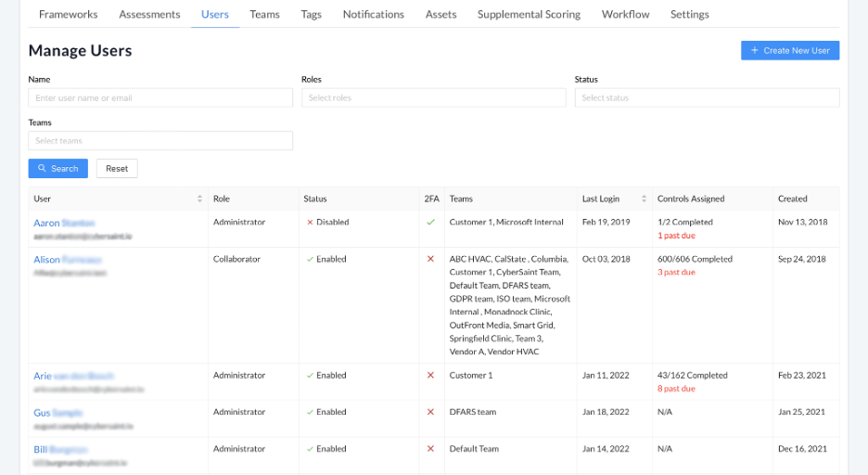Sort the table by User column

click(199, 199)
